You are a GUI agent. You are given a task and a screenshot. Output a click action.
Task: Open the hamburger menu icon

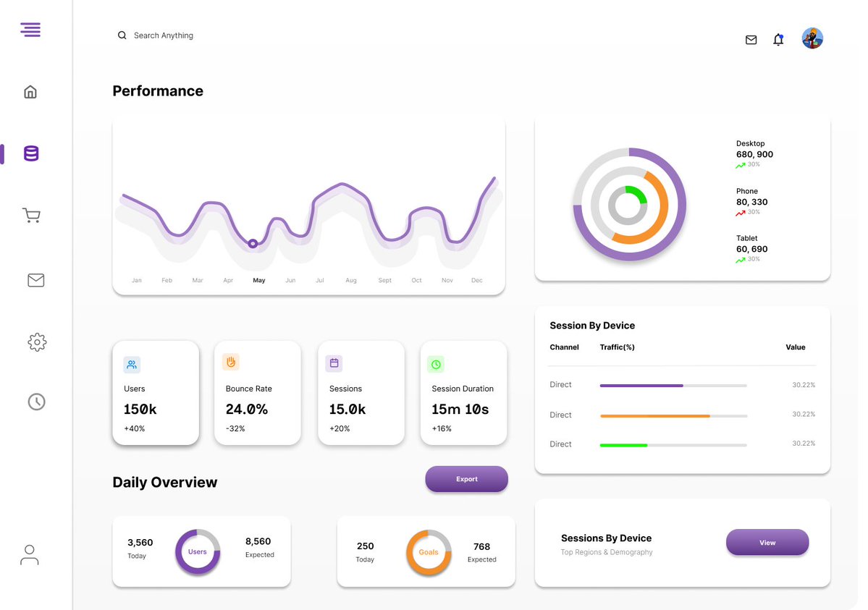click(30, 30)
